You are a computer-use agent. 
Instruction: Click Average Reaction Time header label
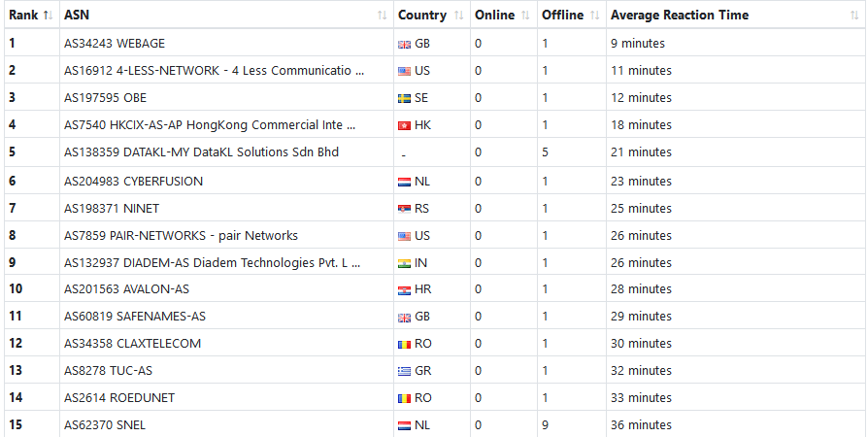tap(680, 15)
